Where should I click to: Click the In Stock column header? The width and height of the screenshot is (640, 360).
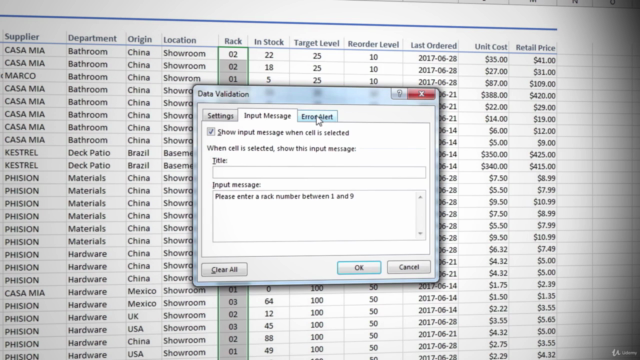(x=269, y=42)
